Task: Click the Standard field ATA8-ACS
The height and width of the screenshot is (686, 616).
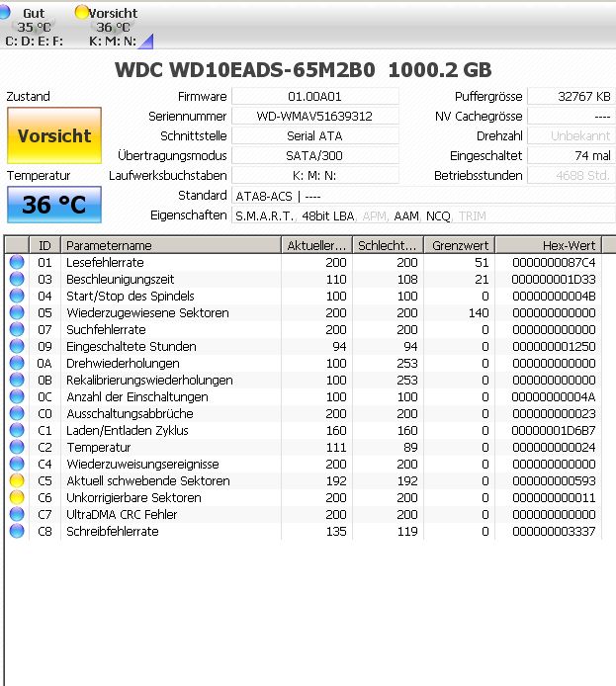Action: (423, 196)
